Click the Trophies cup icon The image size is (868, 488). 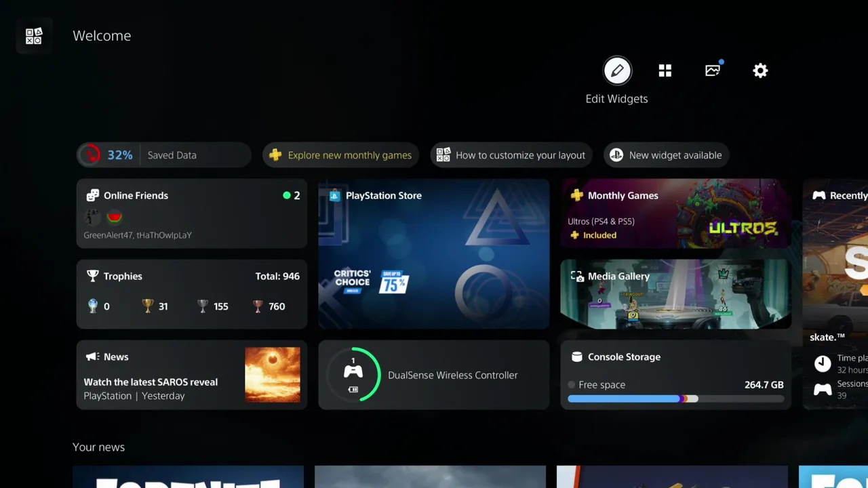[93, 276]
